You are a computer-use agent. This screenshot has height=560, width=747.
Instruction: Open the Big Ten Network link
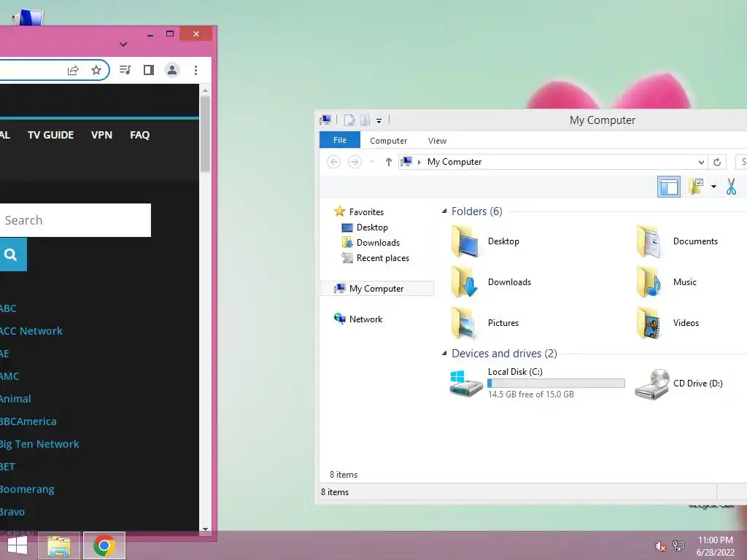coord(39,444)
